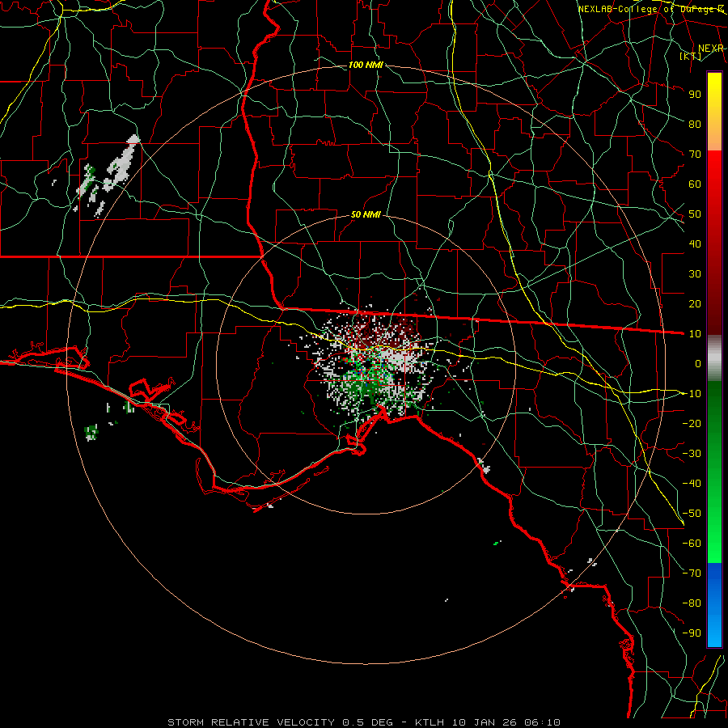The image size is (728, 728).
Task: Click the blue bottom segment of color bar
Action: click(x=714, y=604)
